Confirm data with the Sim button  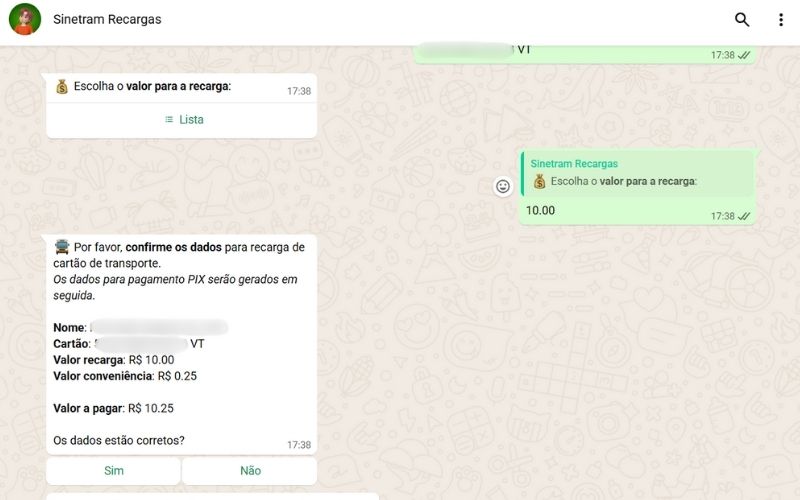[x=113, y=470]
